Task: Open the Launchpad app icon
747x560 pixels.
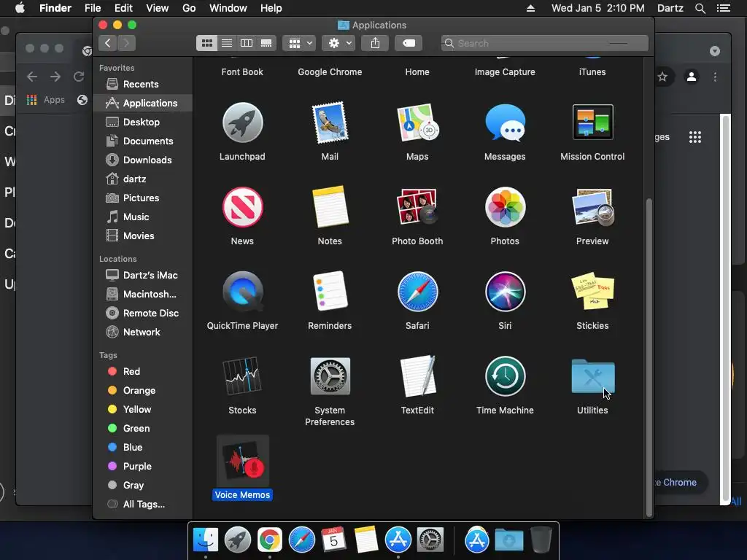Action: (242, 122)
